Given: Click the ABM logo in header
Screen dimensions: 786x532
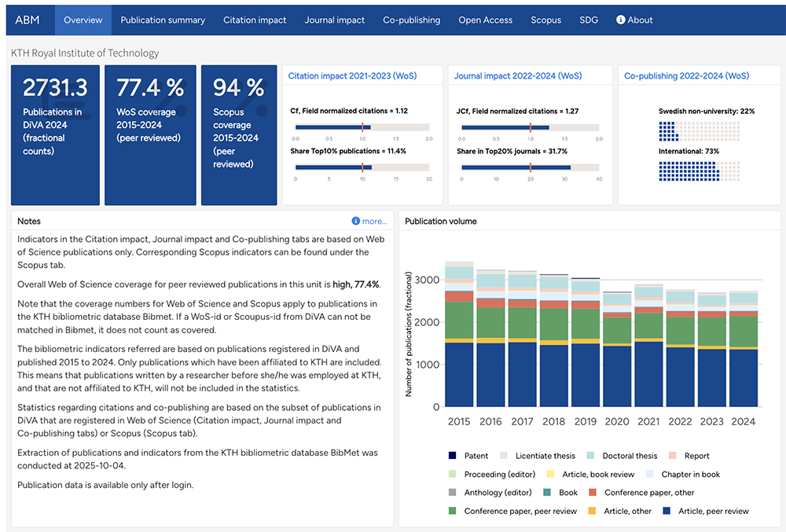Looking at the screenshot, I should (x=28, y=20).
